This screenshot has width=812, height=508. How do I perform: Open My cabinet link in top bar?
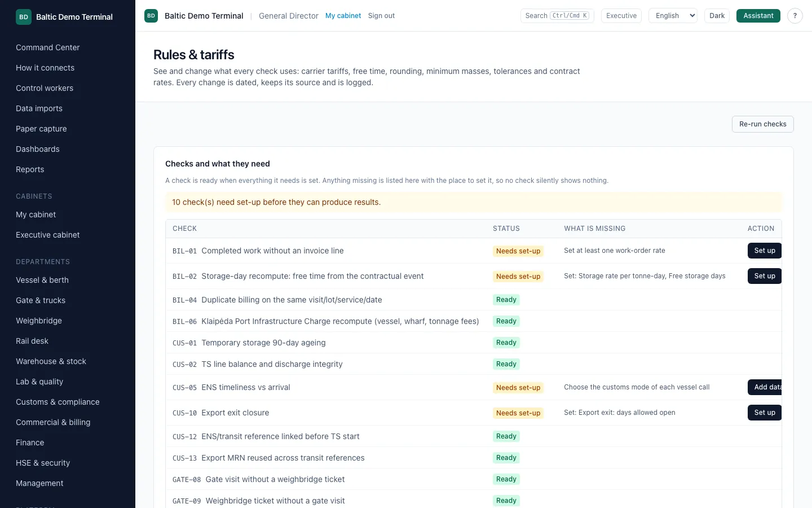[x=343, y=16]
